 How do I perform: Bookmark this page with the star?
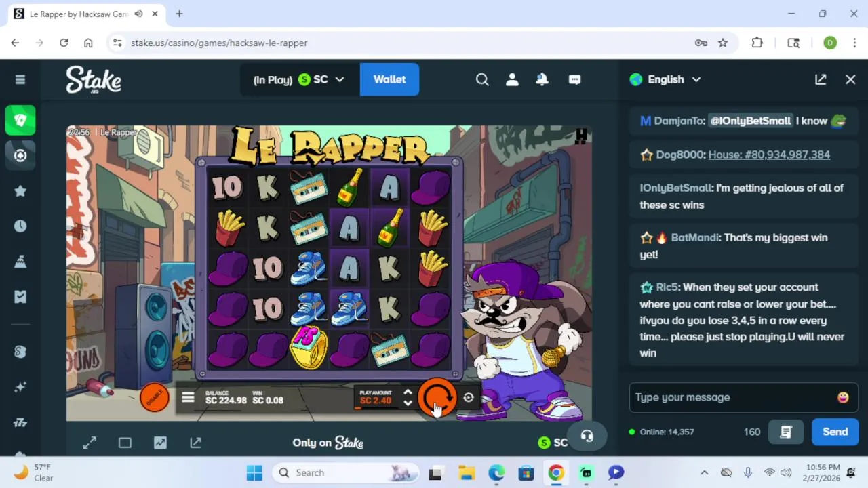click(x=723, y=43)
